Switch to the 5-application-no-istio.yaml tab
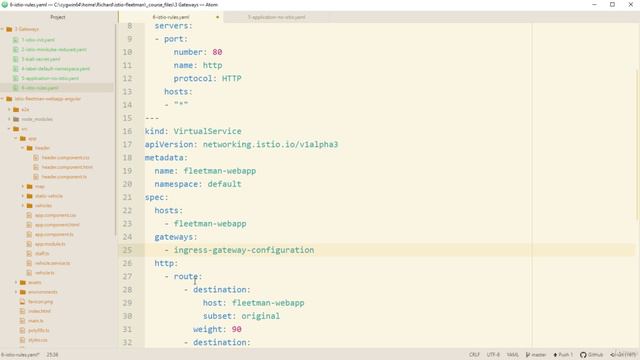 [x=277, y=17]
